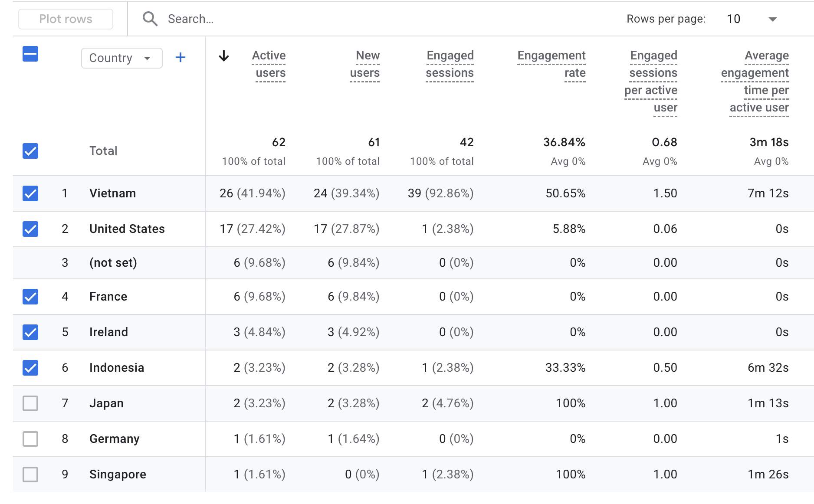Viewport: 814px width, 504px height.
Task: Click the descending sort arrow icon
Action: pos(224,56)
